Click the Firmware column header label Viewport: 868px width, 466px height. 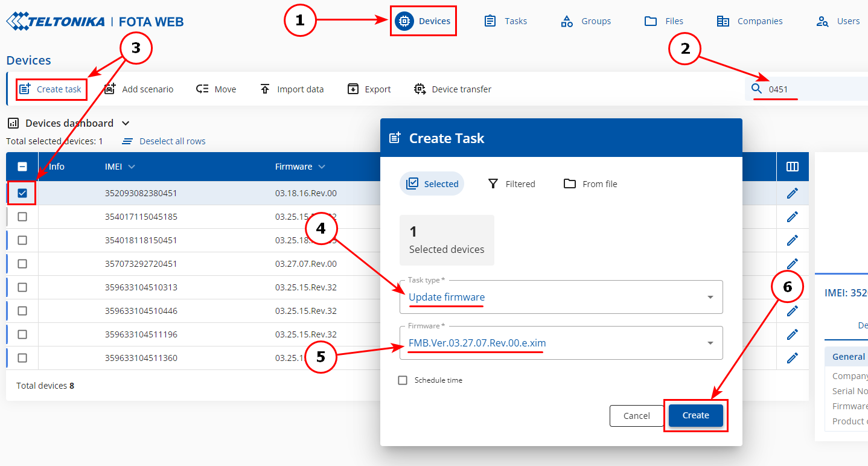pyautogui.click(x=294, y=167)
